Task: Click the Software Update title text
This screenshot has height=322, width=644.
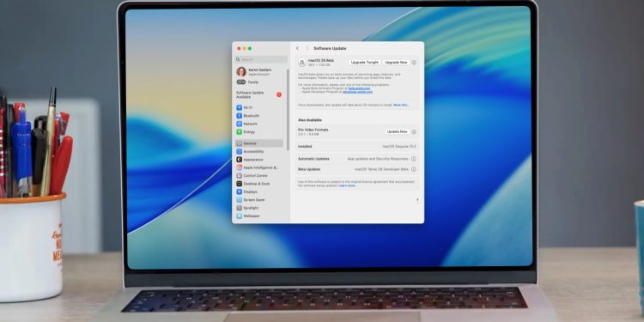Action: pyautogui.click(x=330, y=48)
